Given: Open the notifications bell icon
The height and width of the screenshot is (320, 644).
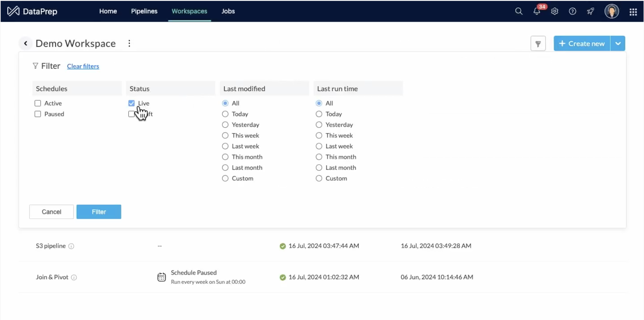Looking at the screenshot, I should [537, 11].
